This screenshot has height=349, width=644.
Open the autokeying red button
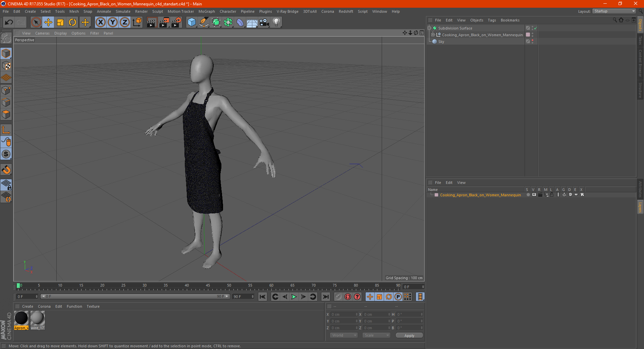[348, 297]
